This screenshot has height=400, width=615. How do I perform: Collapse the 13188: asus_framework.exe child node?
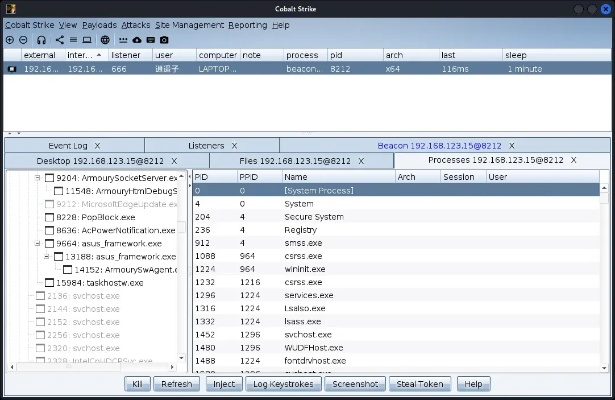46,256
